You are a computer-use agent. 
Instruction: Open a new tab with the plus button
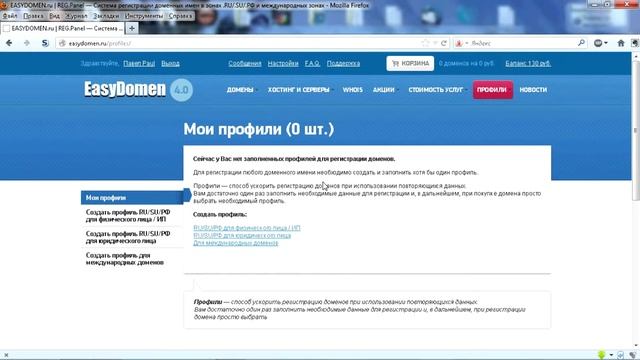coord(132,28)
